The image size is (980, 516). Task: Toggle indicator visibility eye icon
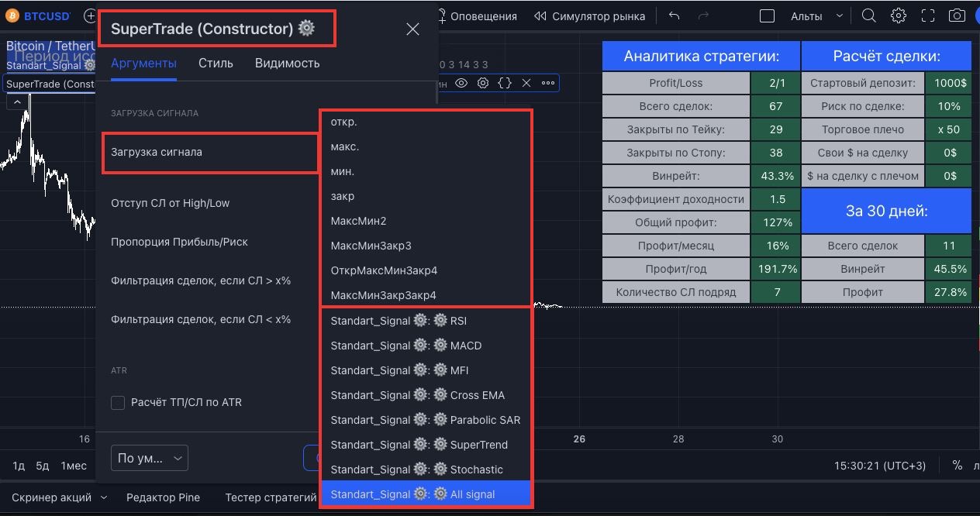461,83
